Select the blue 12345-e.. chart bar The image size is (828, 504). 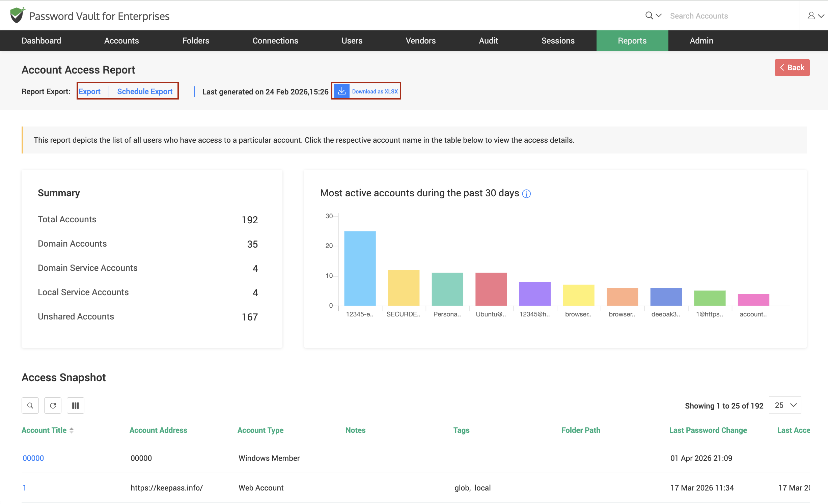point(360,269)
